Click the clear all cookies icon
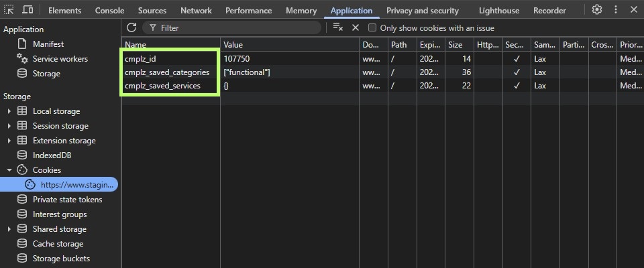This screenshot has width=644, height=268. (338, 27)
